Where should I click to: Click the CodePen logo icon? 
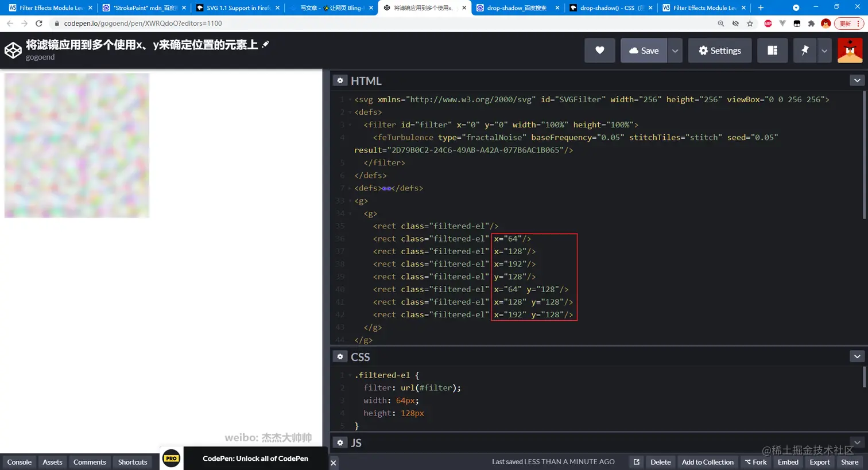[x=13, y=51]
